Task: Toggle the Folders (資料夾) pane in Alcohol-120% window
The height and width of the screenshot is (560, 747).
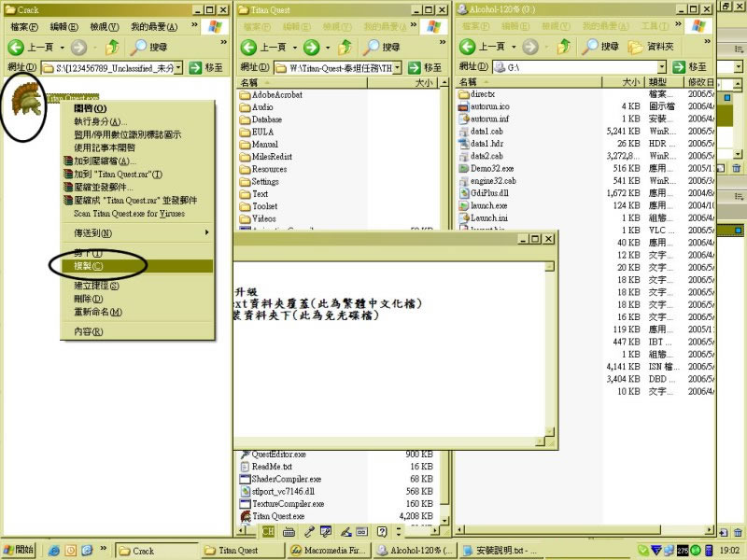Action: tap(651, 47)
